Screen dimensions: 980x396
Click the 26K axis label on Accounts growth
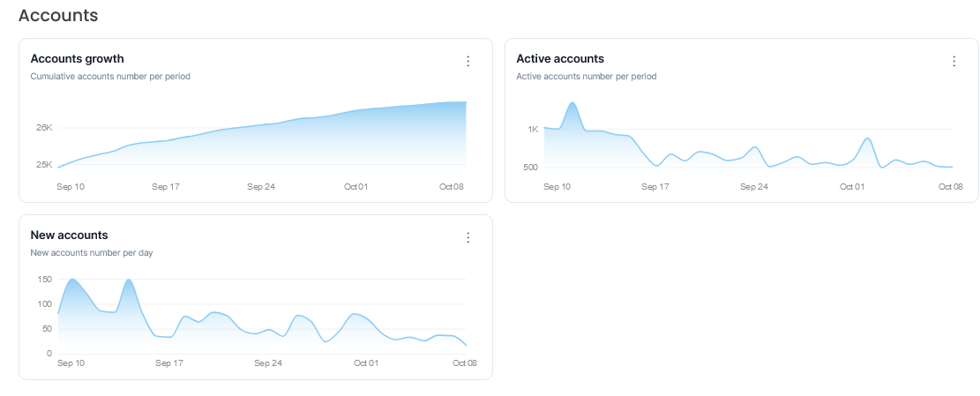coord(44,128)
